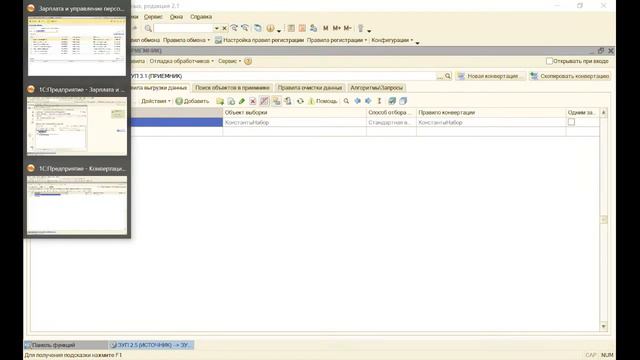
Task: Expand the Сервис dropdown in inner window
Action: click(x=229, y=61)
